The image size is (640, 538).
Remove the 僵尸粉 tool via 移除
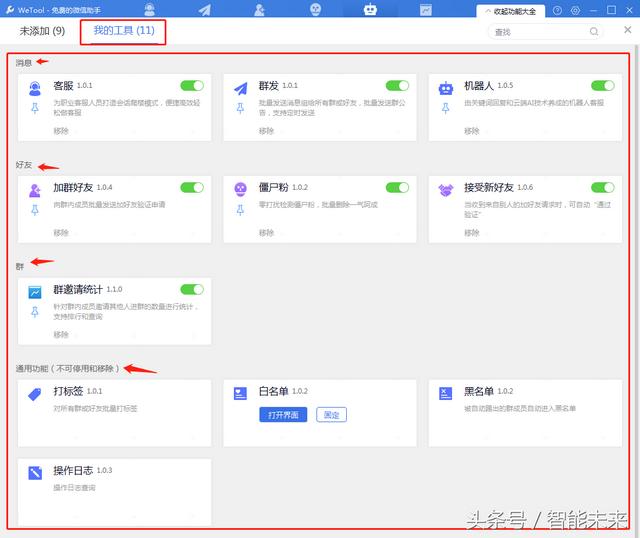[266, 233]
